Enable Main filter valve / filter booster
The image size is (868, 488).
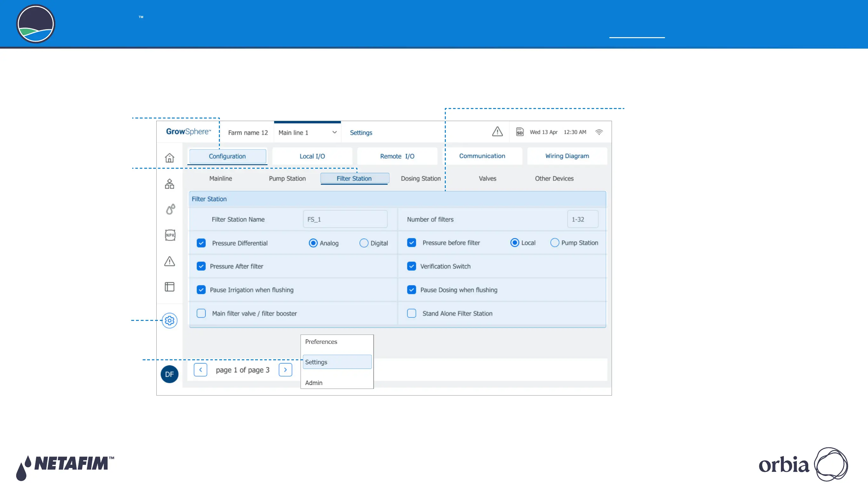[201, 314]
